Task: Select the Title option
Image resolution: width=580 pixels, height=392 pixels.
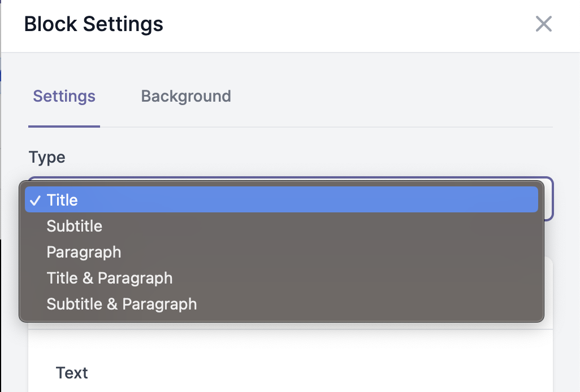Action: coord(281,199)
